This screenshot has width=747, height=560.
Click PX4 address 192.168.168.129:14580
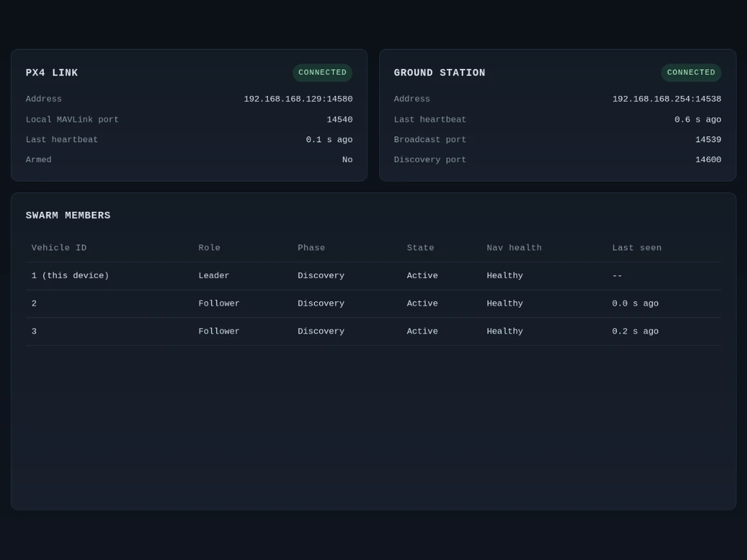tap(298, 99)
